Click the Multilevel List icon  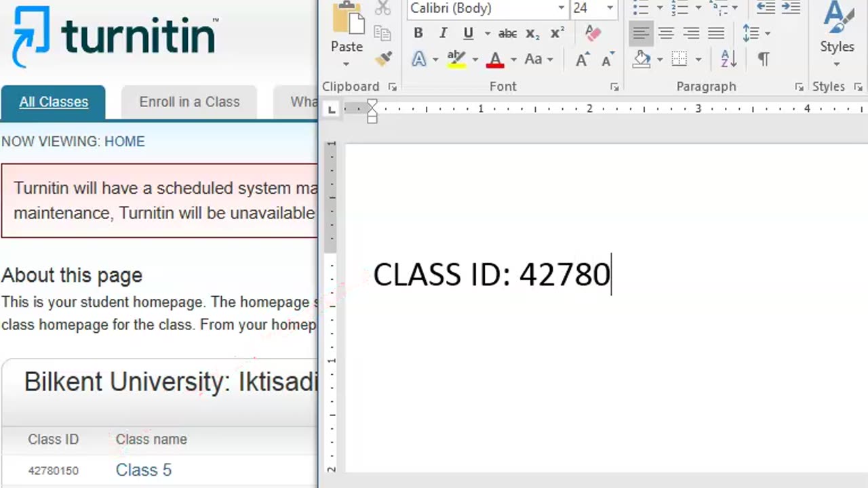[719, 8]
